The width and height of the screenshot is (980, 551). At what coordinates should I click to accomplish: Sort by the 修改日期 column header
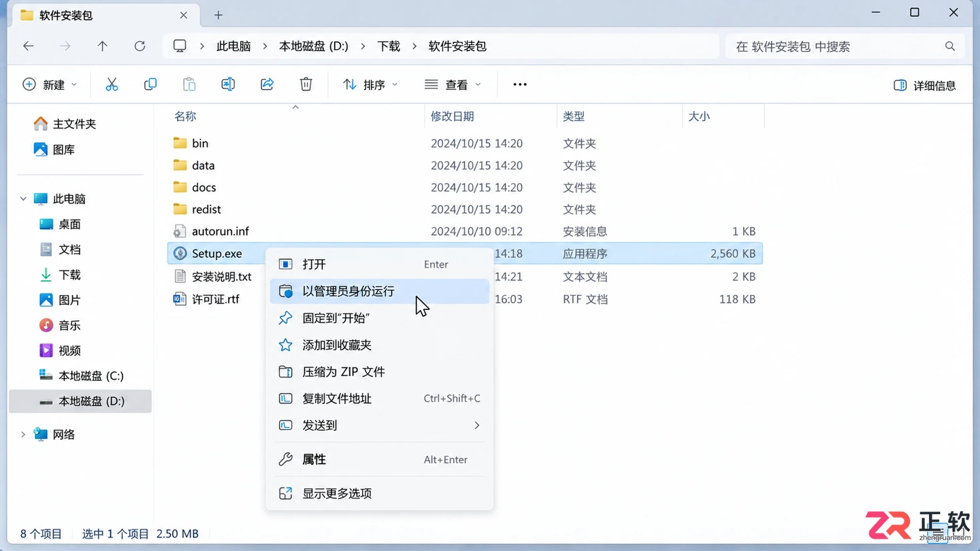[453, 116]
